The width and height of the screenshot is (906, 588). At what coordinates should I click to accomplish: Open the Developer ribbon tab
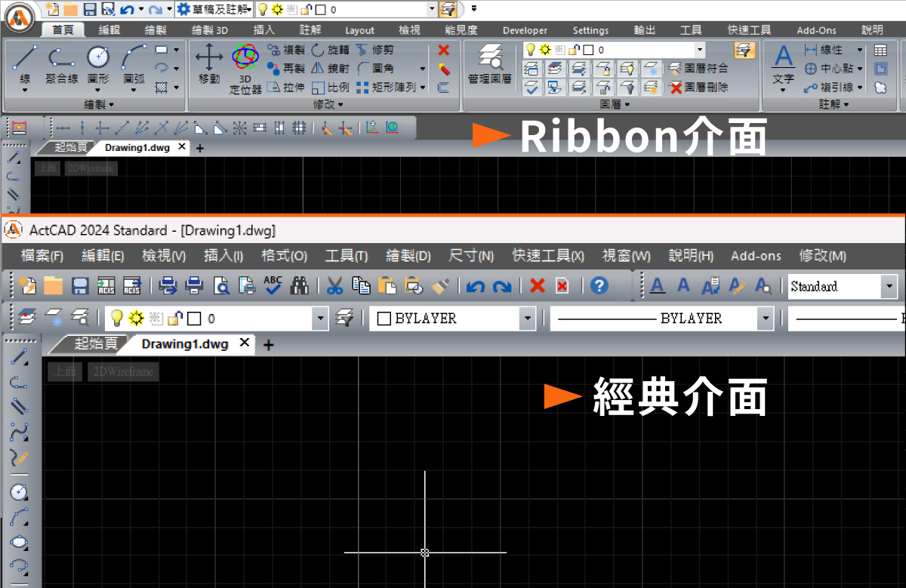525,30
